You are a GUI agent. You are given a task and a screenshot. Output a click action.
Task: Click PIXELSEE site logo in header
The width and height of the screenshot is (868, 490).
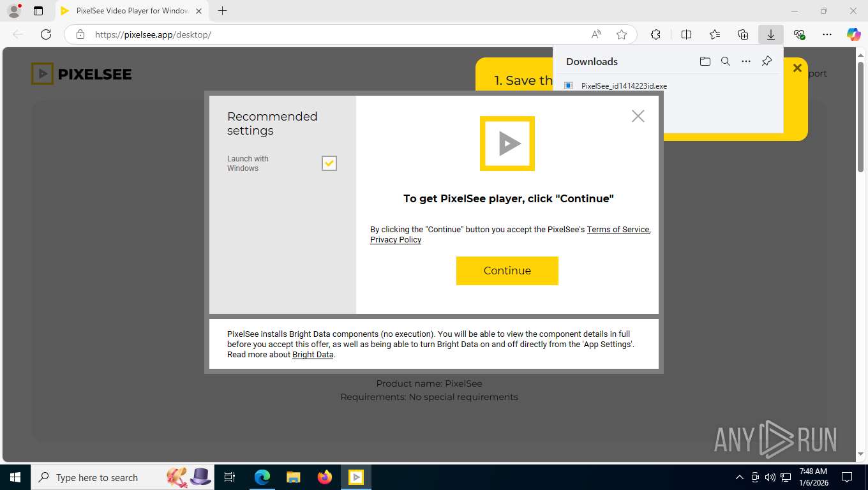click(81, 74)
